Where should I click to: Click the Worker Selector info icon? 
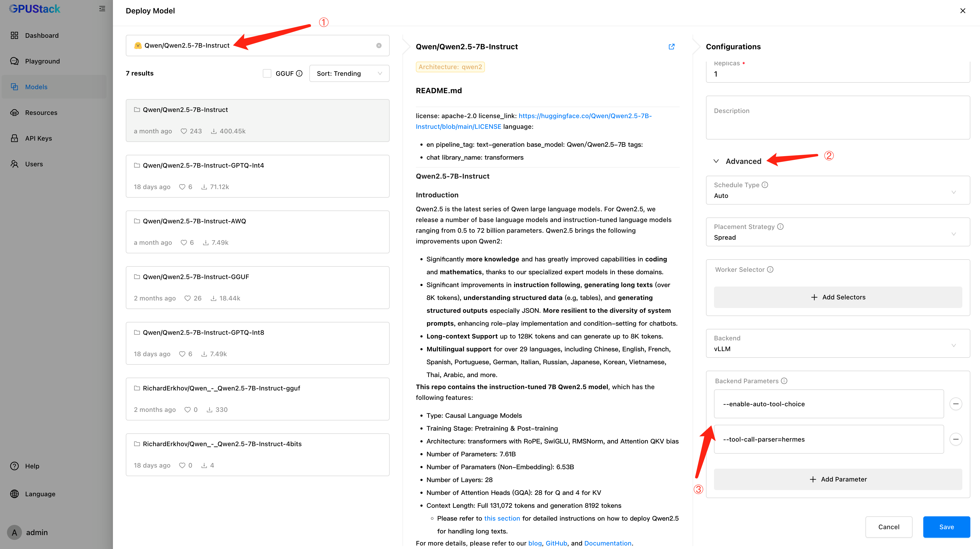770,270
